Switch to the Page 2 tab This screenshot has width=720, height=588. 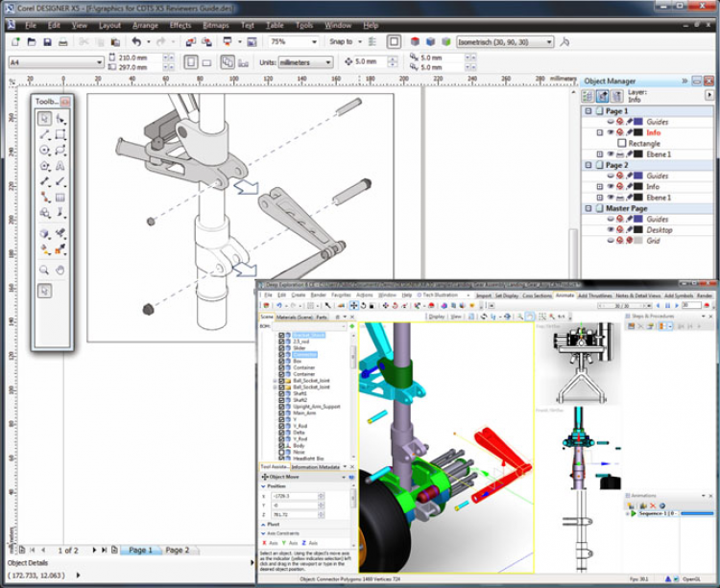[x=178, y=550]
